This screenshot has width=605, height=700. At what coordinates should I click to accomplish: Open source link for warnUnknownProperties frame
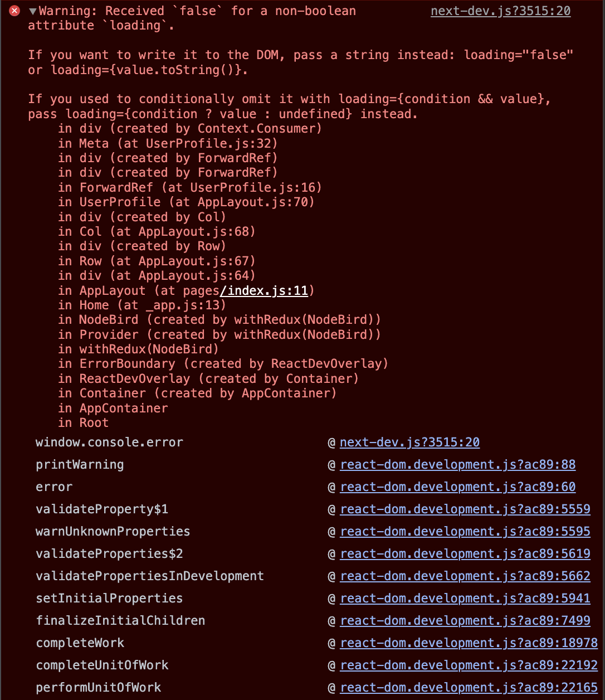465,532
